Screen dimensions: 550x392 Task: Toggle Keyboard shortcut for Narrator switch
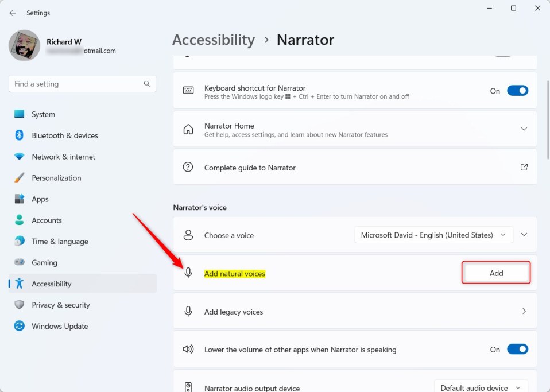[x=518, y=91]
